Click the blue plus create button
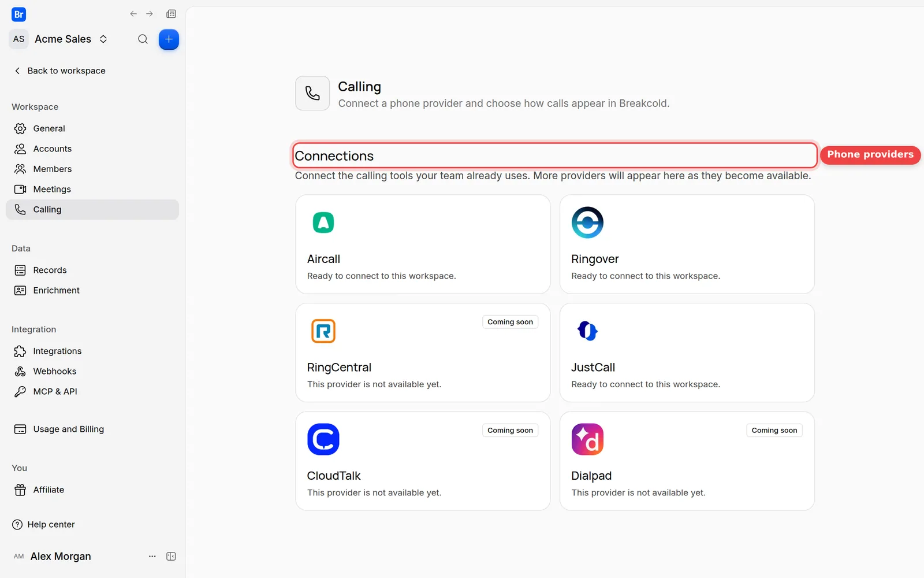The height and width of the screenshot is (578, 924). pyautogui.click(x=169, y=39)
